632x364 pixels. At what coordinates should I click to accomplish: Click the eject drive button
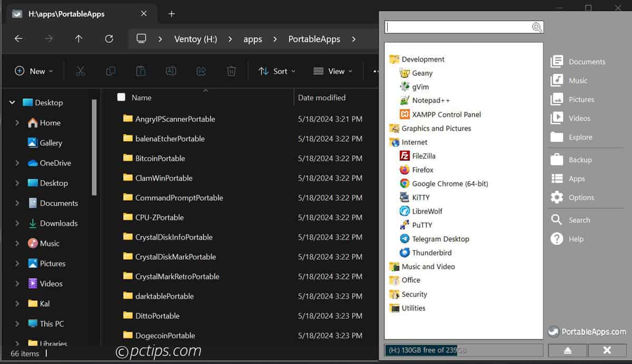pos(567,350)
